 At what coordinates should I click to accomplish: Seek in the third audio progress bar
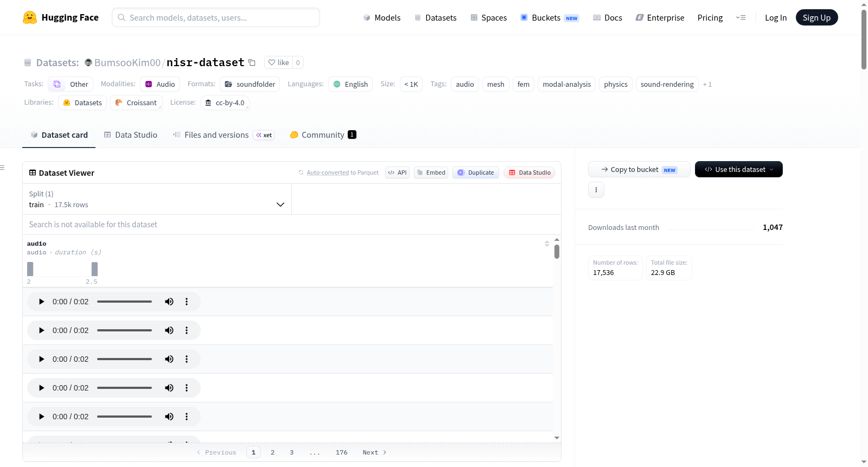click(124, 359)
